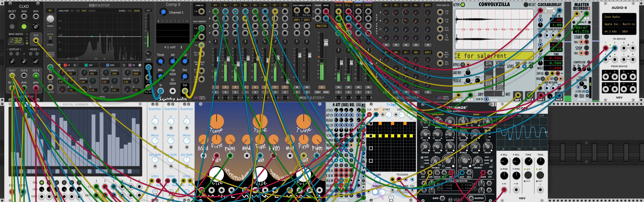This screenshot has height=202, width=644.
Task: Open the 1024 block size selector
Action: 628,31
